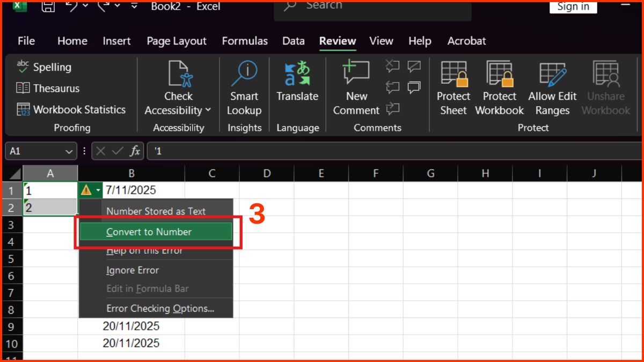Save the workbook from Quick Access Toolbar
644x362 pixels.
(x=48, y=6)
